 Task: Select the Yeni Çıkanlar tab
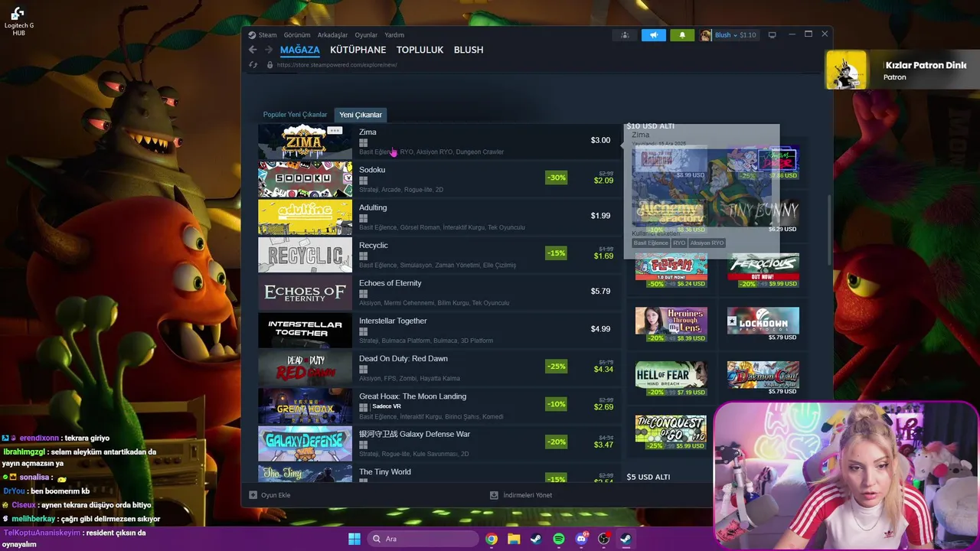[x=361, y=115]
